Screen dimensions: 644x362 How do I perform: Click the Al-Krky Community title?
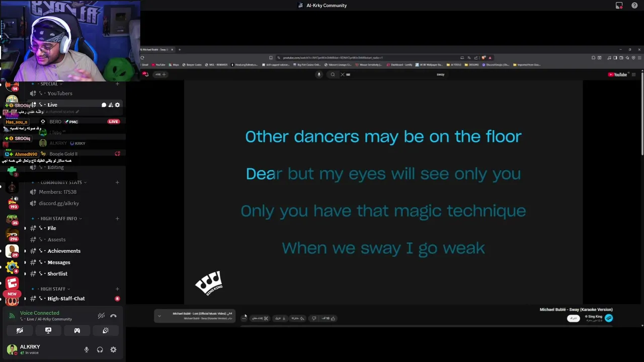(327, 6)
